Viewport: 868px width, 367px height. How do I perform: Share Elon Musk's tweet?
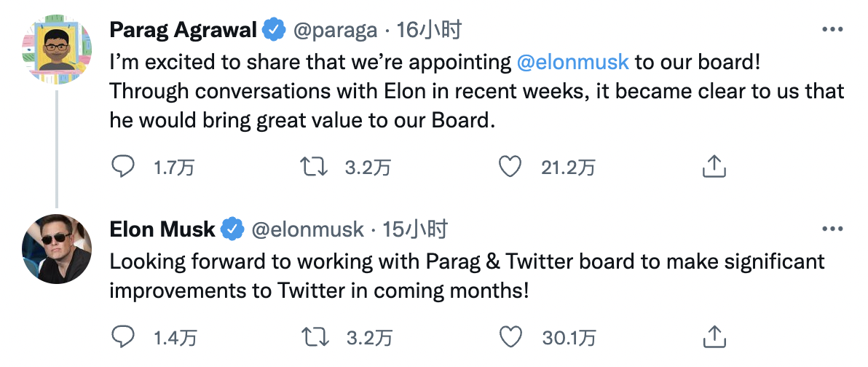click(714, 337)
